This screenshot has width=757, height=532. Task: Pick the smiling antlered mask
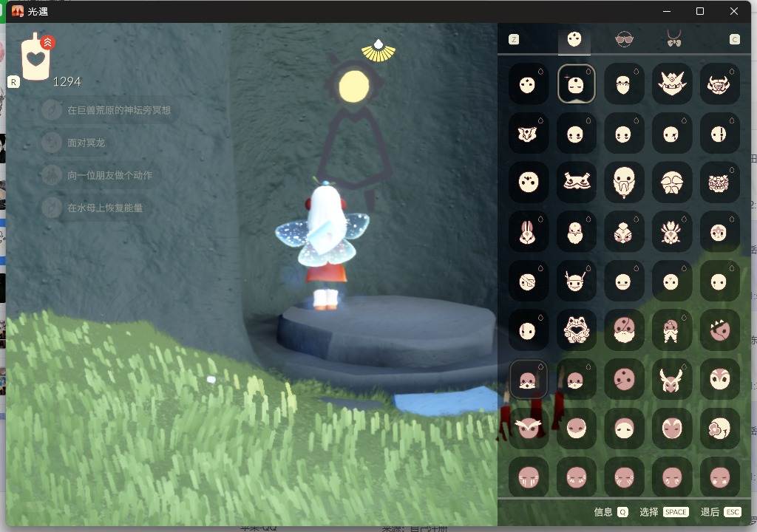coord(576,281)
